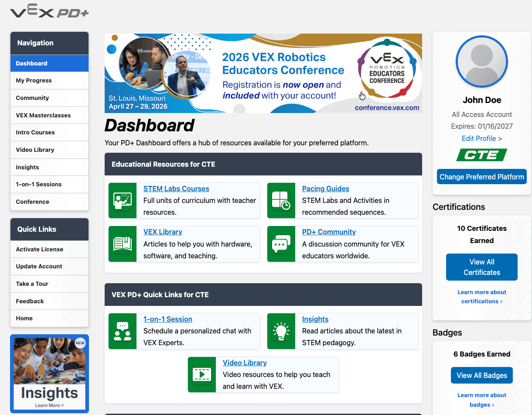This screenshot has height=415, width=532.
Task: Click the 10 Certificates Earned text
Action: click(x=482, y=234)
